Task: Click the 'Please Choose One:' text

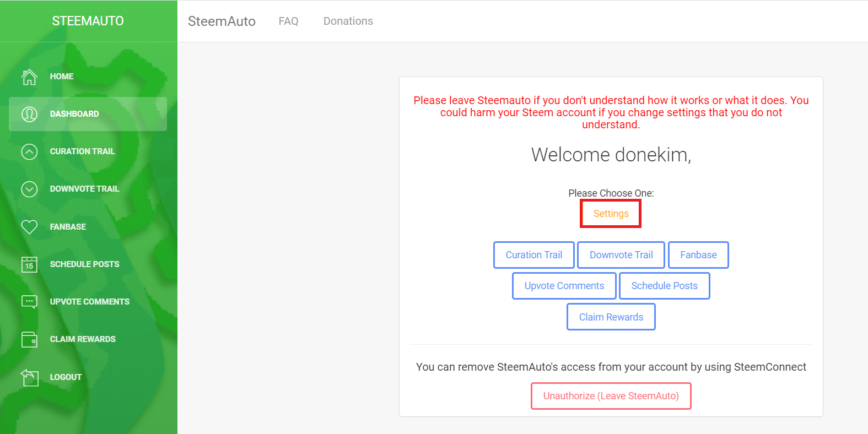Action: [x=611, y=193]
